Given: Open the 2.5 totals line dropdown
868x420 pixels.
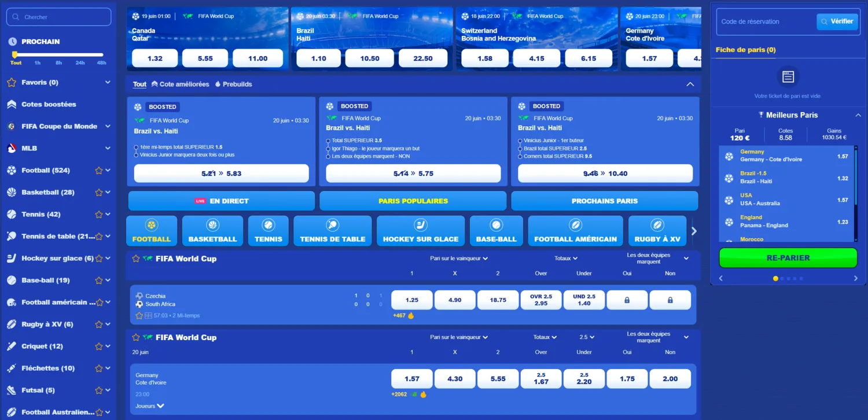Looking at the screenshot, I should point(587,337).
